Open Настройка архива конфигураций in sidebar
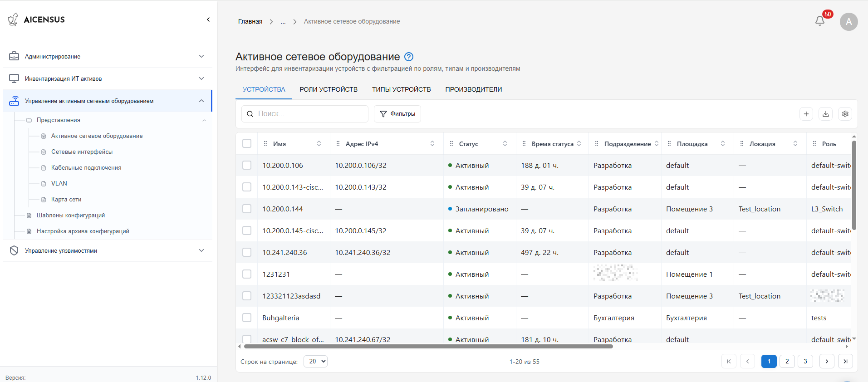 click(x=83, y=231)
